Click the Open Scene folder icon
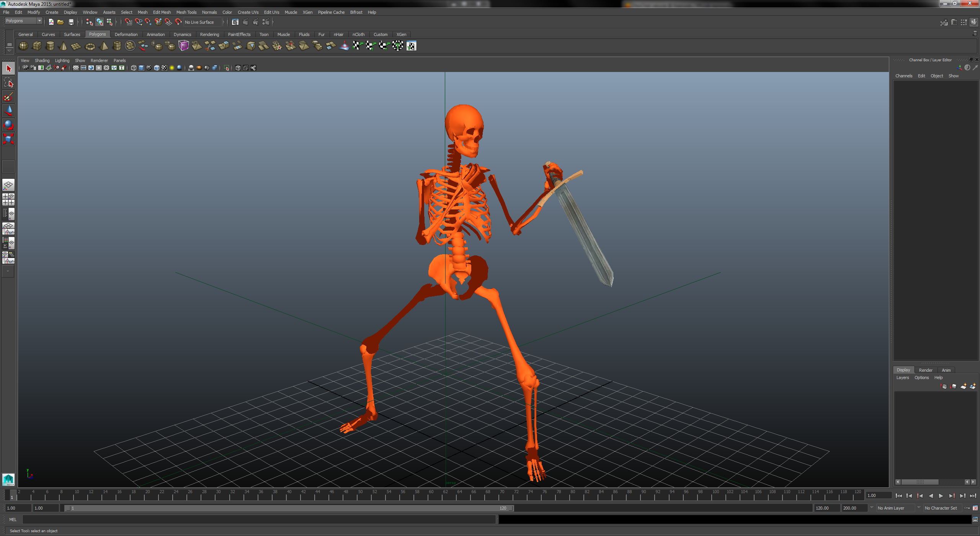The width and height of the screenshot is (980, 536). (x=60, y=22)
